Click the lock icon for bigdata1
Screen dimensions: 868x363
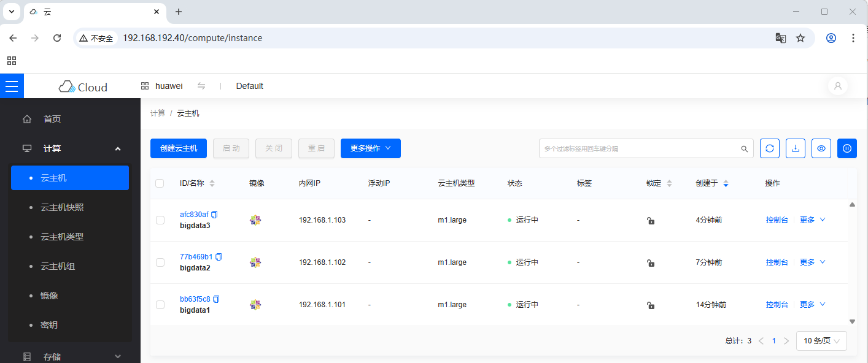651,305
